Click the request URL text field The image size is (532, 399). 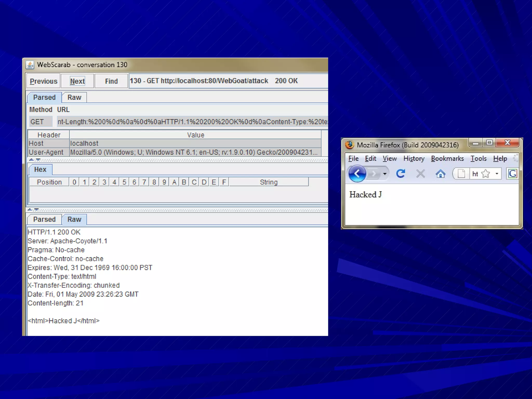[192, 122]
